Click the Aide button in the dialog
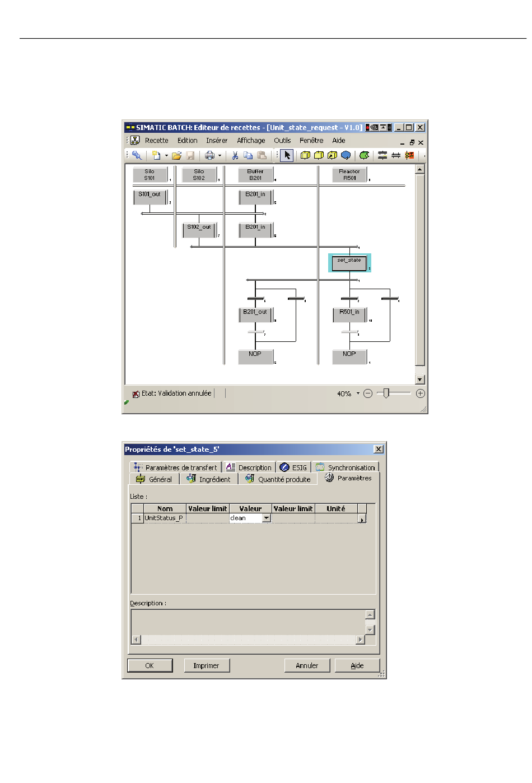The image size is (532, 783). click(x=357, y=665)
